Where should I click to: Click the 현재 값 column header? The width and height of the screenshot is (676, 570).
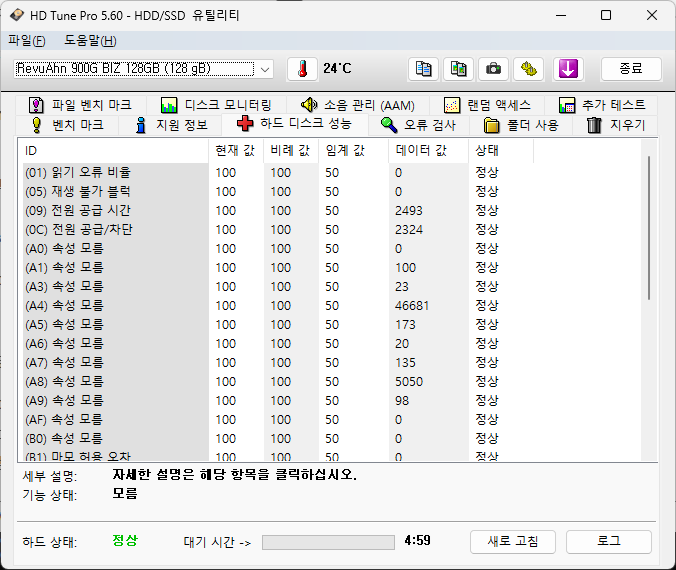pyautogui.click(x=236, y=151)
